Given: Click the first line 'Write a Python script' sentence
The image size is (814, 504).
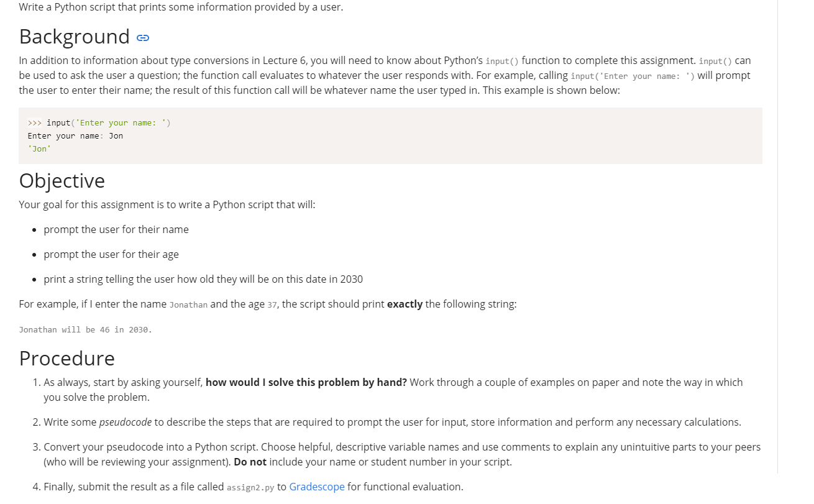Looking at the screenshot, I should click(x=181, y=7).
